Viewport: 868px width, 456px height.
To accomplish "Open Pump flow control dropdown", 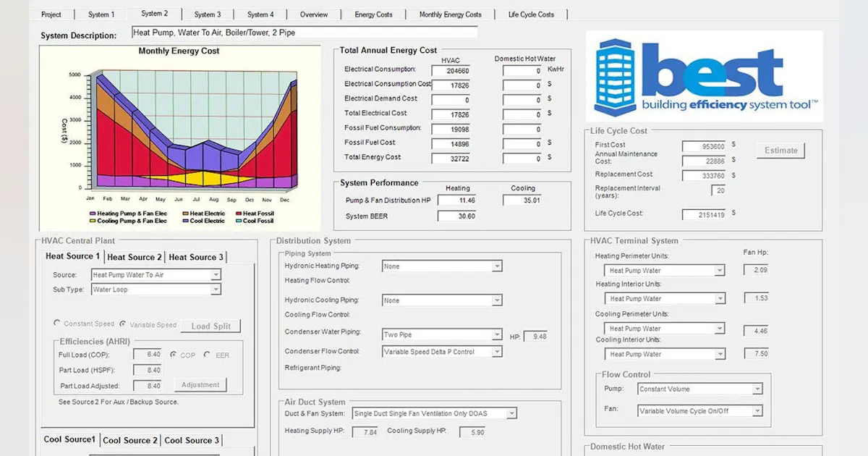I will tap(757, 389).
